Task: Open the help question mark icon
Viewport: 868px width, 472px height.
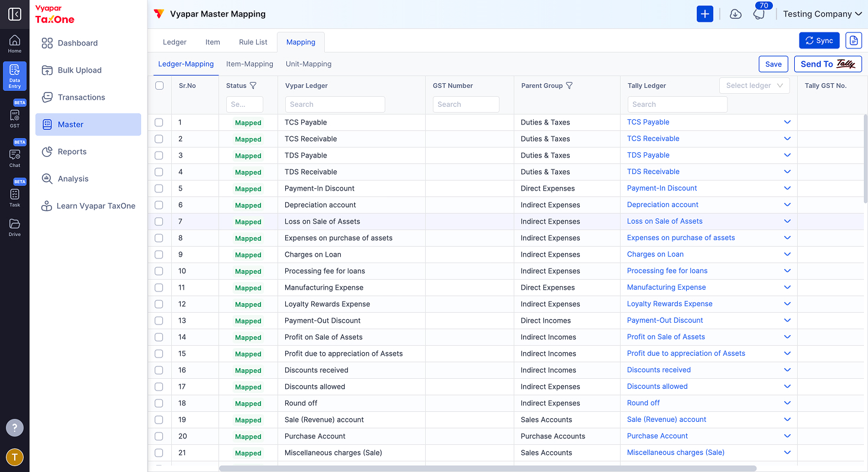Action: [x=15, y=428]
